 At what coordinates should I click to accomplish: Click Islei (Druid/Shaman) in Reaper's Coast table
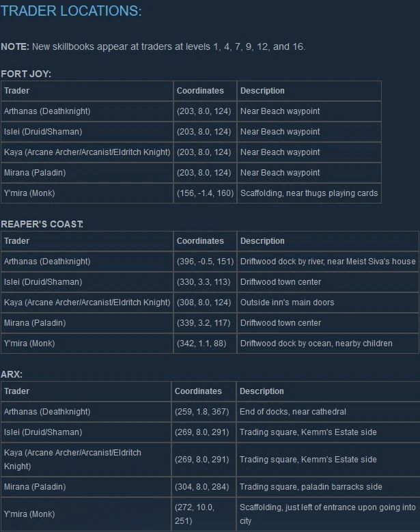(42, 282)
